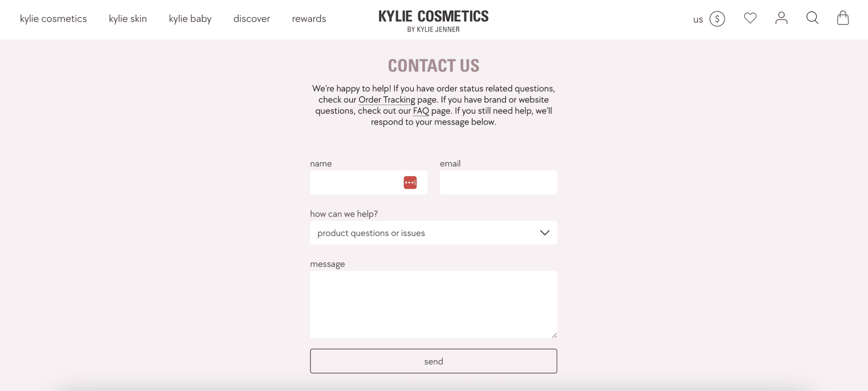Open the account profile icon
868x391 pixels.
click(781, 18)
